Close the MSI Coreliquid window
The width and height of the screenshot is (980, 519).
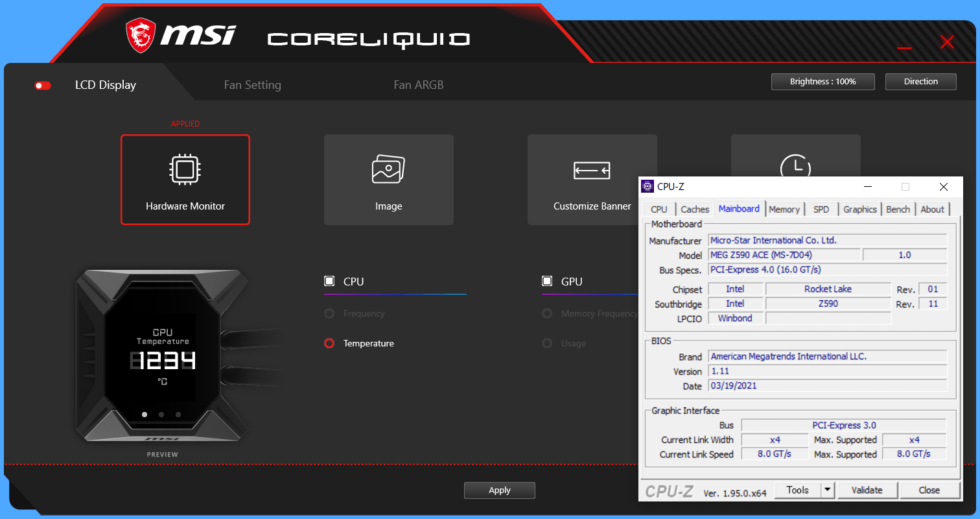947,42
